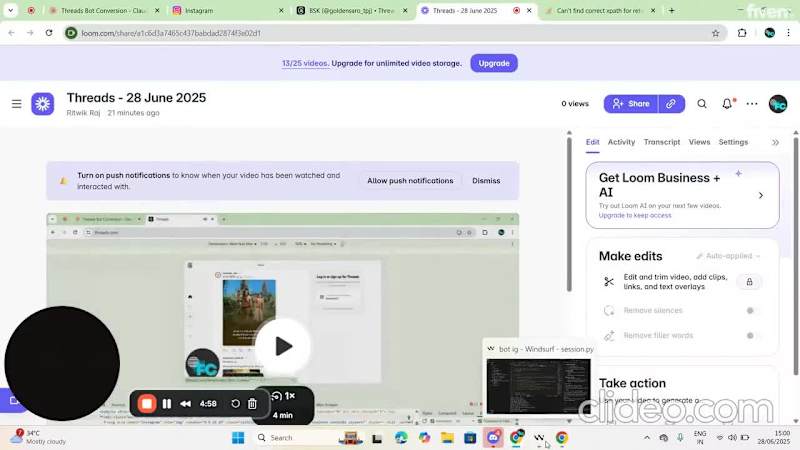Pause the Loom recording
The width and height of the screenshot is (800, 450).
(x=167, y=404)
